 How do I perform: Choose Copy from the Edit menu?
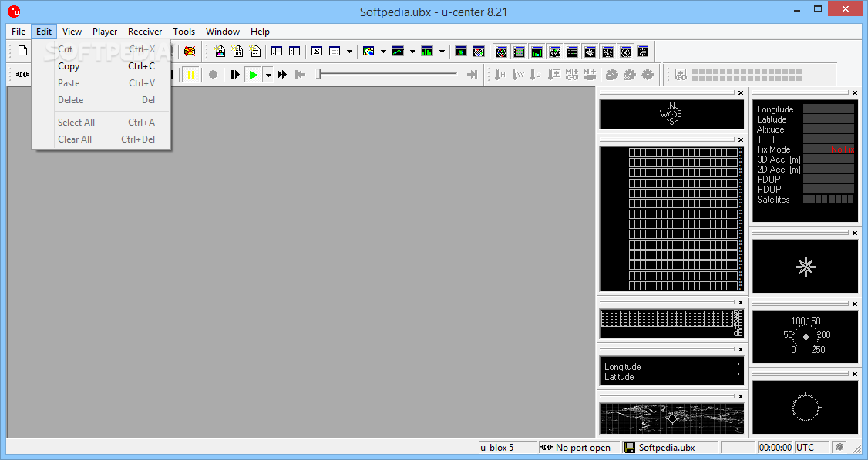pos(101,65)
